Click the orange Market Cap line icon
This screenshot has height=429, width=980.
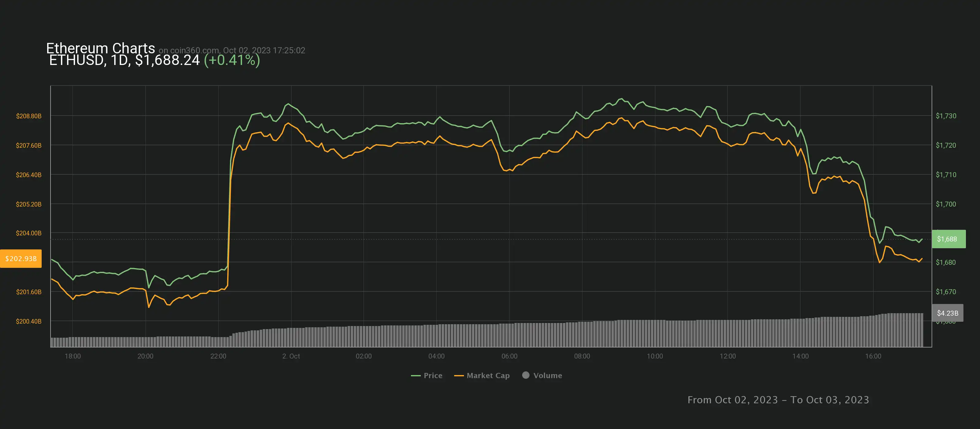pos(459,376)
